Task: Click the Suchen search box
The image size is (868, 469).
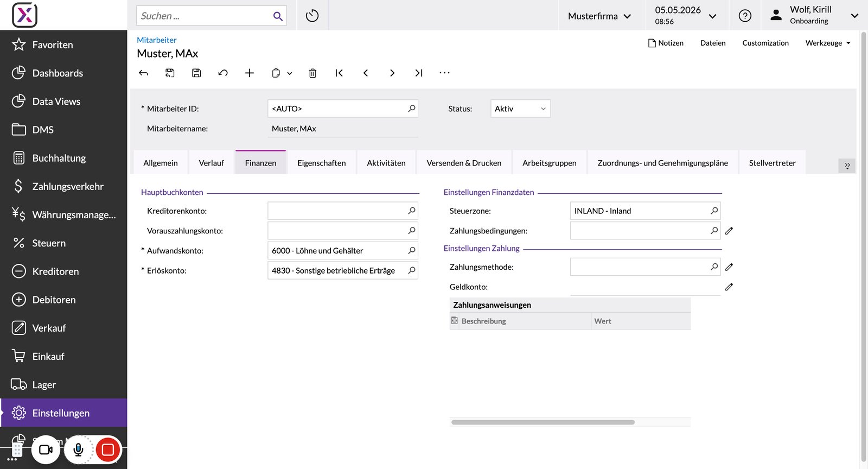Action: pyautogui.click(x=212, y=16)
